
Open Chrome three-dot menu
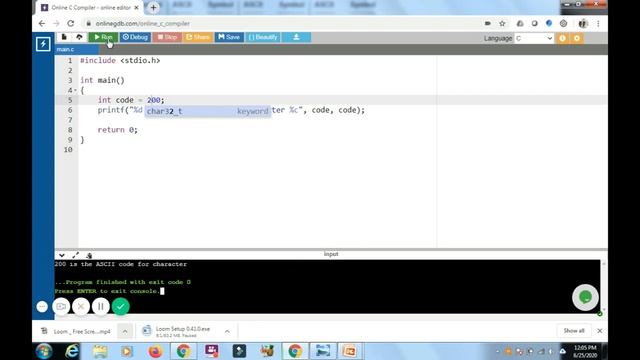click(x=598, y=23)
